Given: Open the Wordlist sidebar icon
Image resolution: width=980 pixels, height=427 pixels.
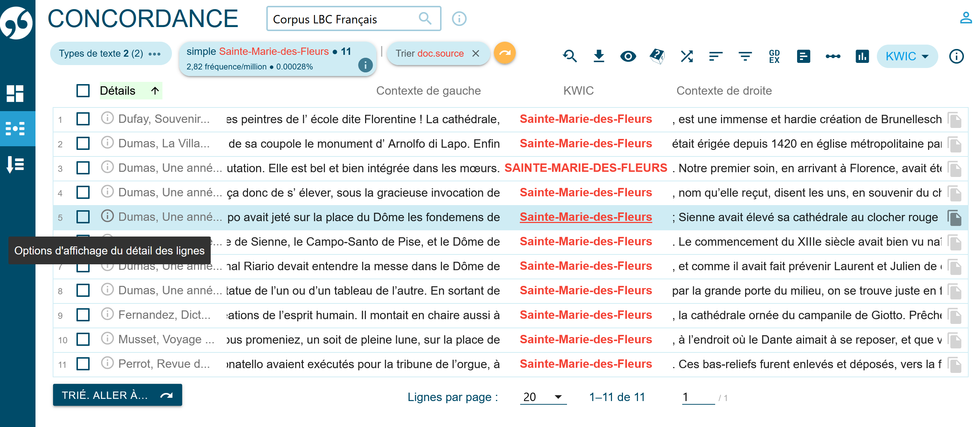Looking at the screenshot, I should point(15,165).
